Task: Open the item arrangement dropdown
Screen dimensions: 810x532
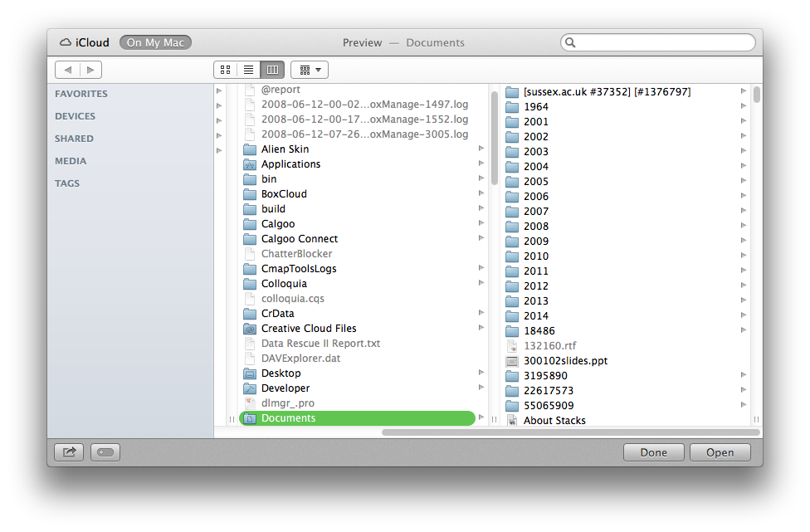Action: pyautogui.click(x=310, y=70)
